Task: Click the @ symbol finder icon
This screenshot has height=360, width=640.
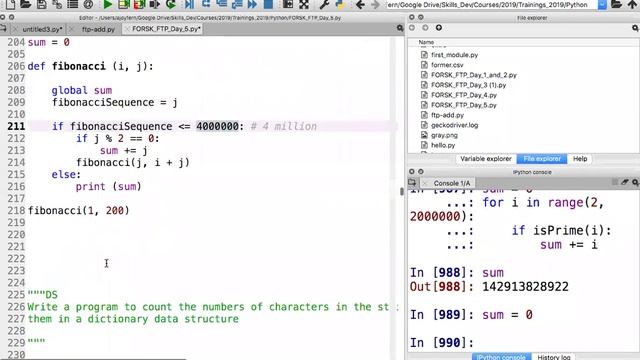Action: [x=88, y=4]
